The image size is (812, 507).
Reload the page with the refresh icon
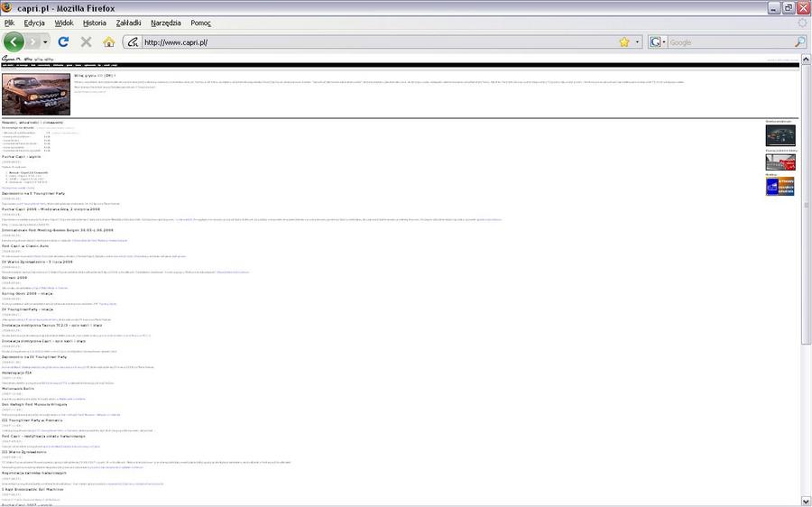click(x=63, y=41)
